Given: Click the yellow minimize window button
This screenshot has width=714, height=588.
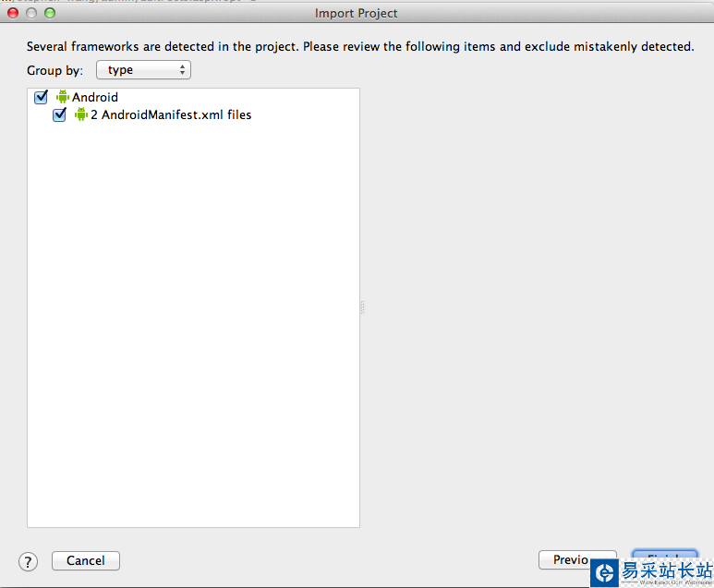Looking at the screenshot, I should 31,13.
